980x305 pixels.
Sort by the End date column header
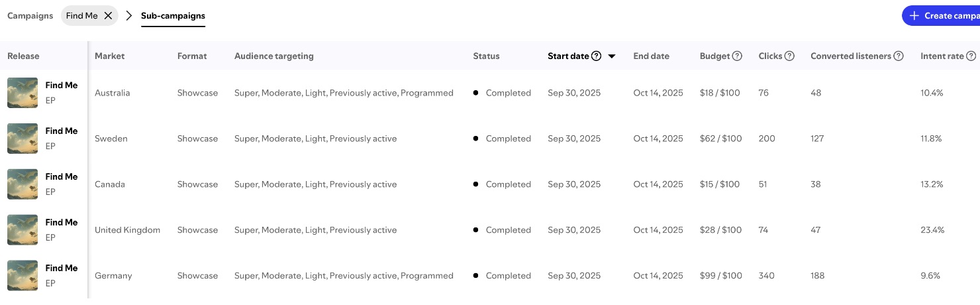(x=651, y=56)
